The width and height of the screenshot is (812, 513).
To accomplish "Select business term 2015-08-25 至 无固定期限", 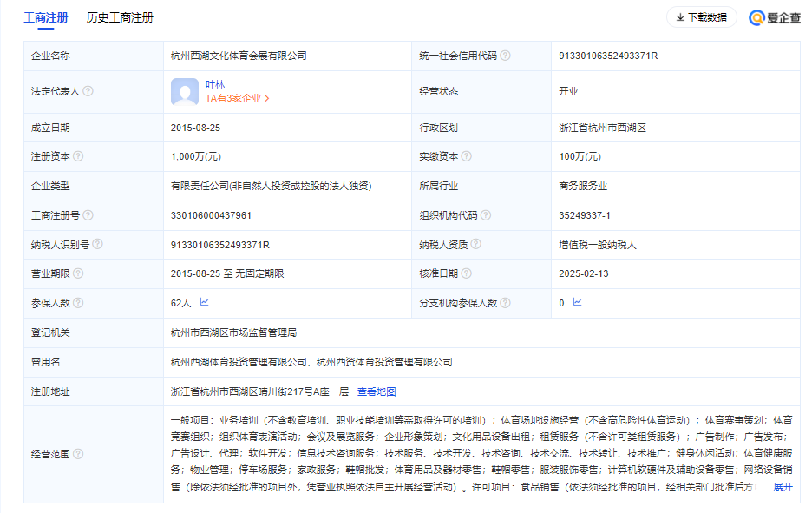I will (x=227, y=273).
